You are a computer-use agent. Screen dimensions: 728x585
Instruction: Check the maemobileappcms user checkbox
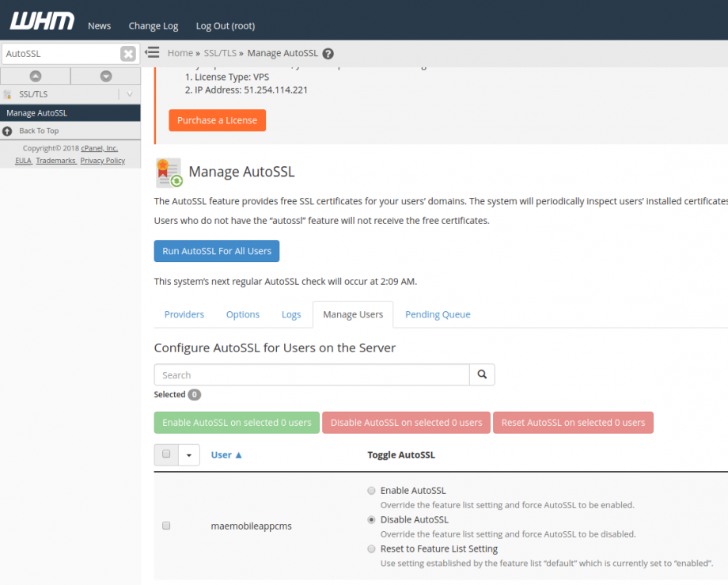[166, 526]
